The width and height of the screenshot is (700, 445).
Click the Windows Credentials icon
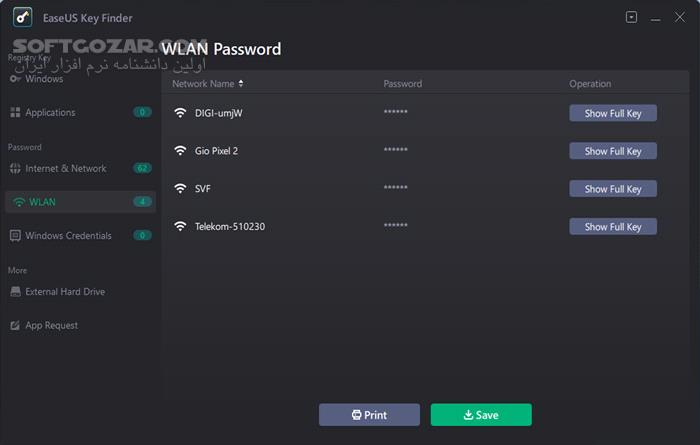tap(15, 236)
